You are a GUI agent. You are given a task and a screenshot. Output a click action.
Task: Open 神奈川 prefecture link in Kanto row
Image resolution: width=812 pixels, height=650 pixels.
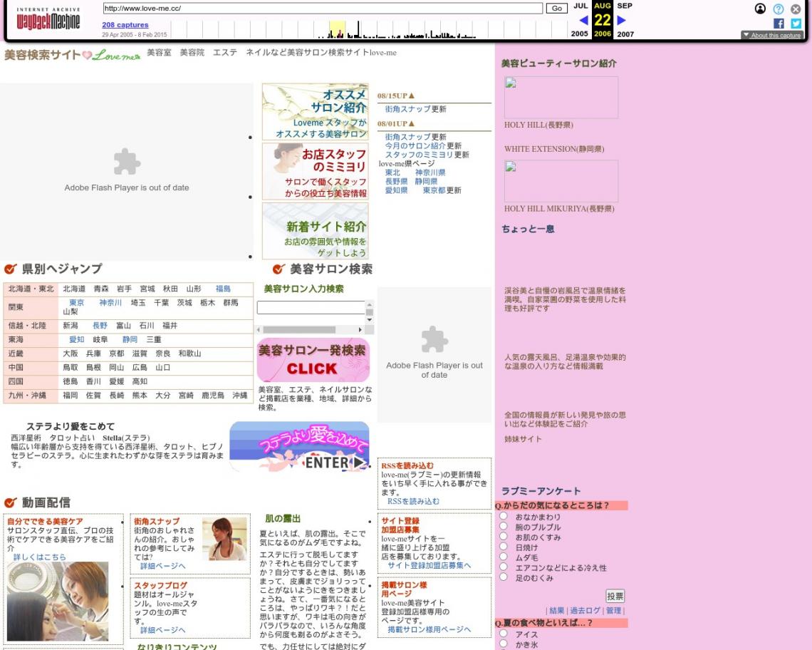(110, 303)
